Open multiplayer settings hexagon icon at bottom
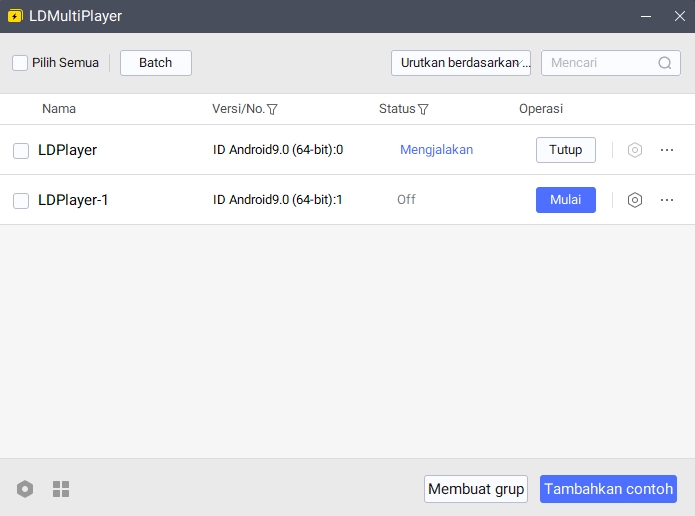Screen dimensions: 695x516 pyautogui.click(x=25, y=489)
